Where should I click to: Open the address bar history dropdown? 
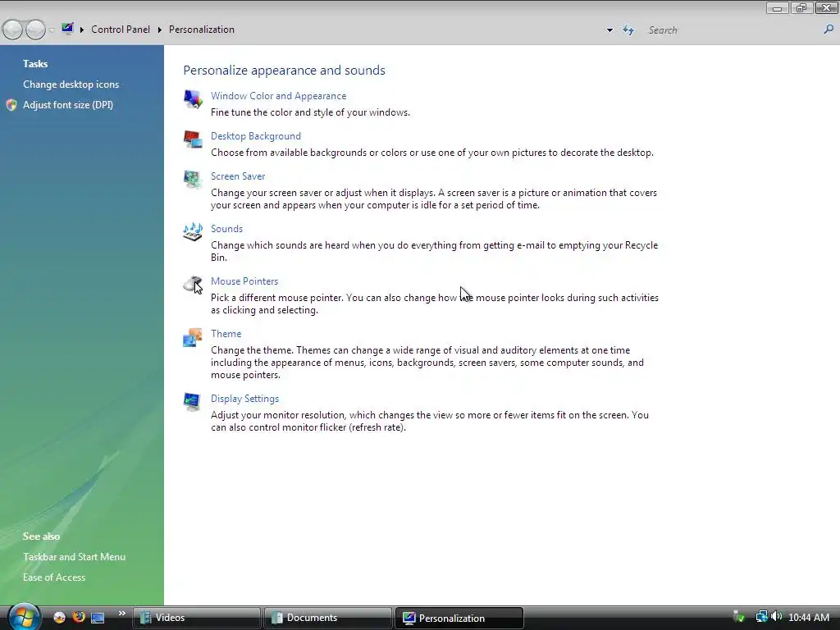pos(609,30)
